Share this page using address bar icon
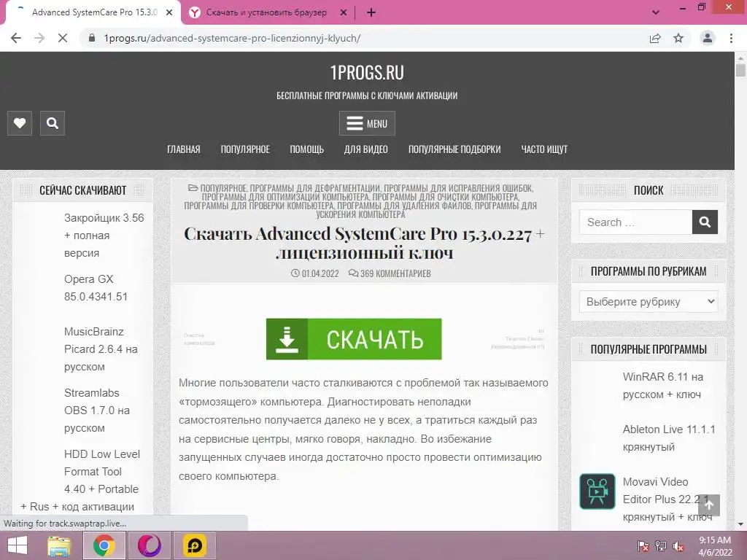Image resolution: width=747 pixels, height=560 pixels. click(x=655, y=38)
